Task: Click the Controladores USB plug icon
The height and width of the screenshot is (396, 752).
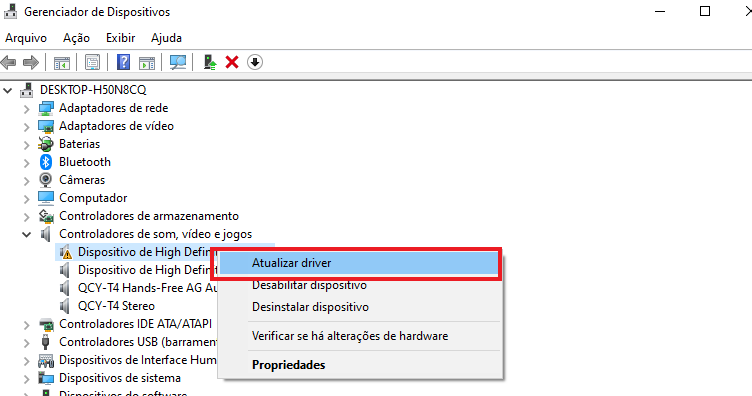Action: (x=46, y=342)
